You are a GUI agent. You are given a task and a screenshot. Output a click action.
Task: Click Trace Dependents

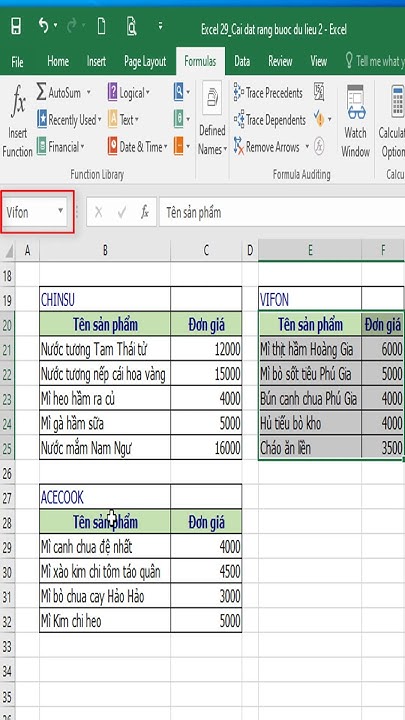[270, 120]
